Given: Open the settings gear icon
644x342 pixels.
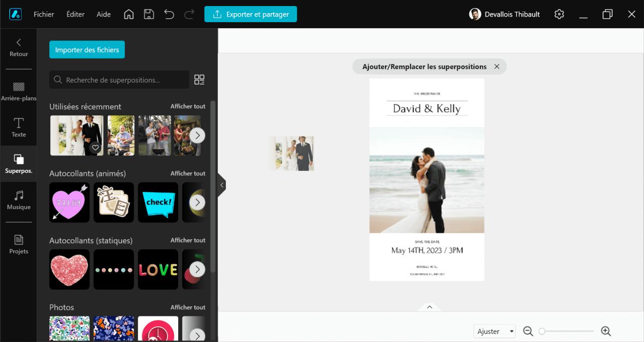Looking at the screenshot, I should click(x=559, y=14).
